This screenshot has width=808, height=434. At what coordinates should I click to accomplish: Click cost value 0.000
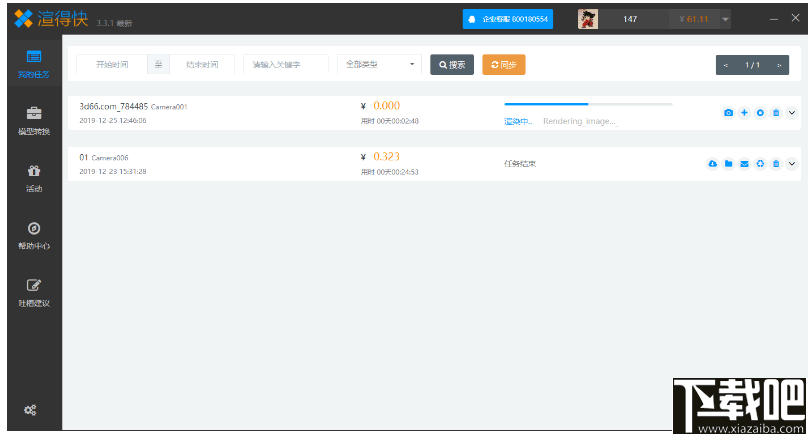386,106
